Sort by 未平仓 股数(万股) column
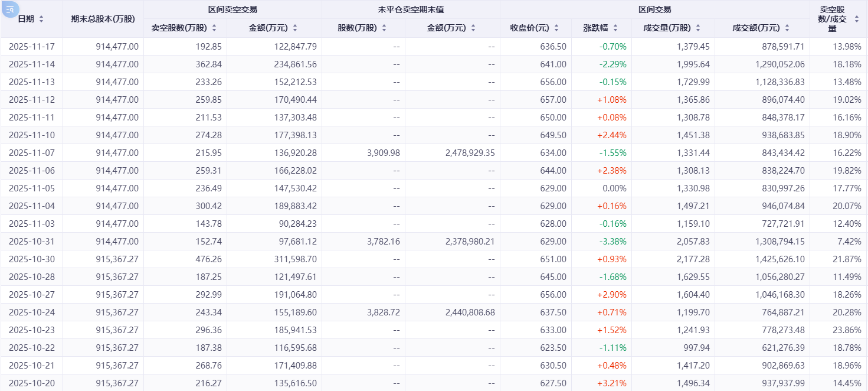 (x=384, y=28)
